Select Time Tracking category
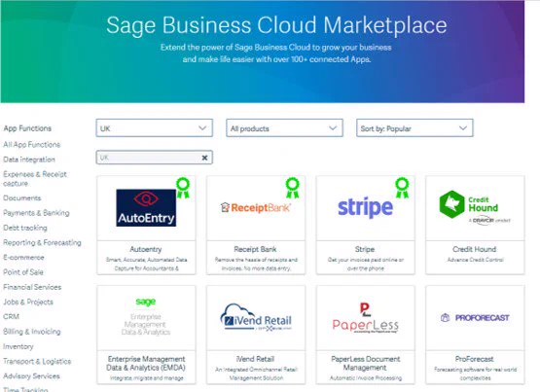Viewport: 540px width, 392px height. coord(25,389)
